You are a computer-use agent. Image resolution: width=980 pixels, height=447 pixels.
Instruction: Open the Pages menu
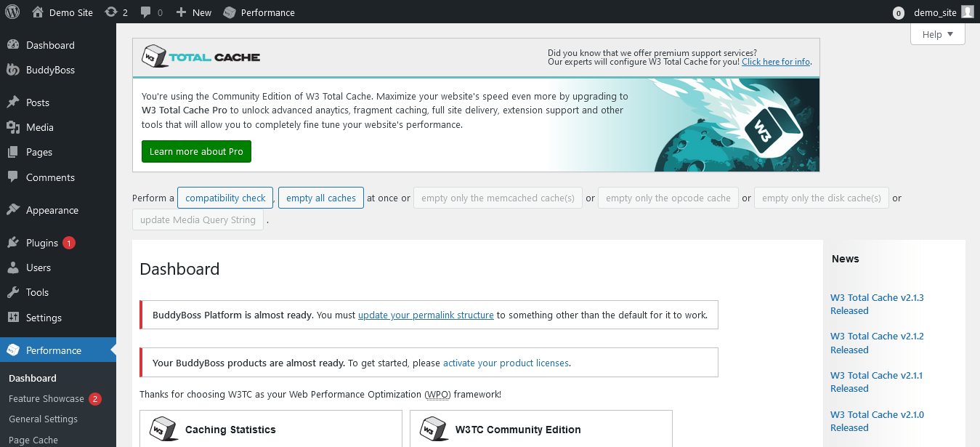tap(58, 152)
